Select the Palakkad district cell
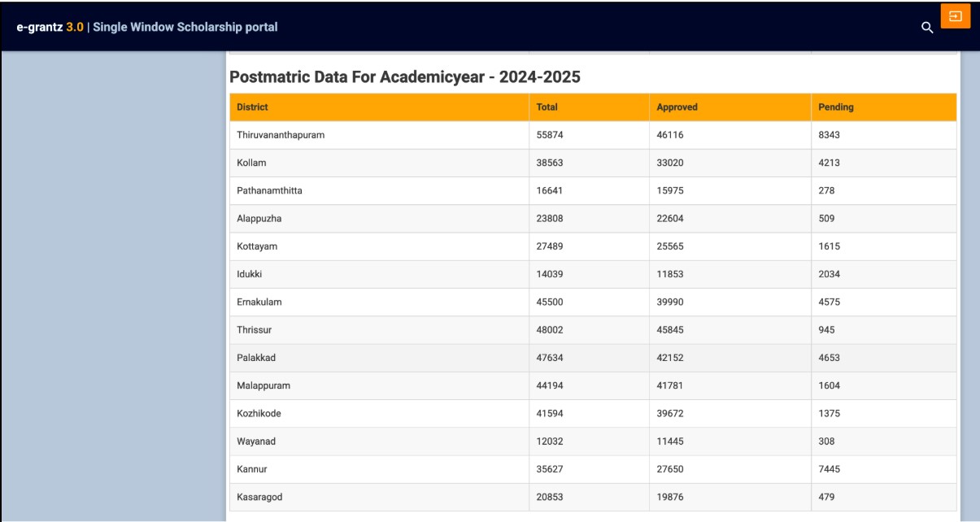This screenshot has width=980, height=522. click(x=380, y=358)
